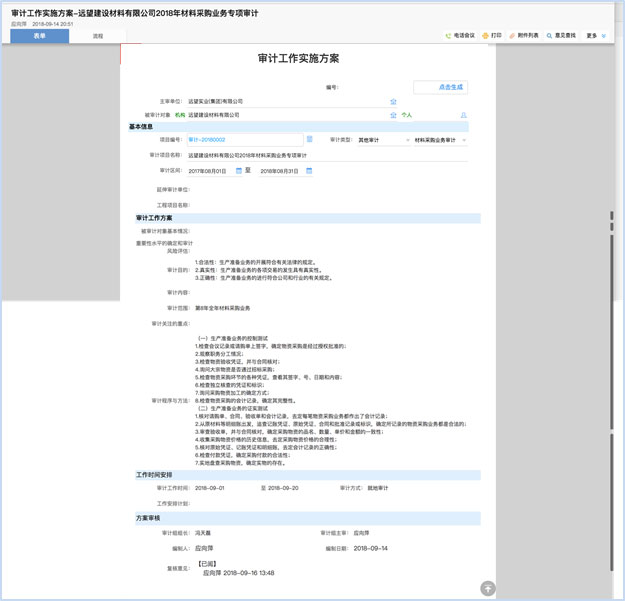Click the 审计组组长 name 冯天磊
The height and width of the screenshot is (601, 625).
pyautogui.click(x=203, y=533)
